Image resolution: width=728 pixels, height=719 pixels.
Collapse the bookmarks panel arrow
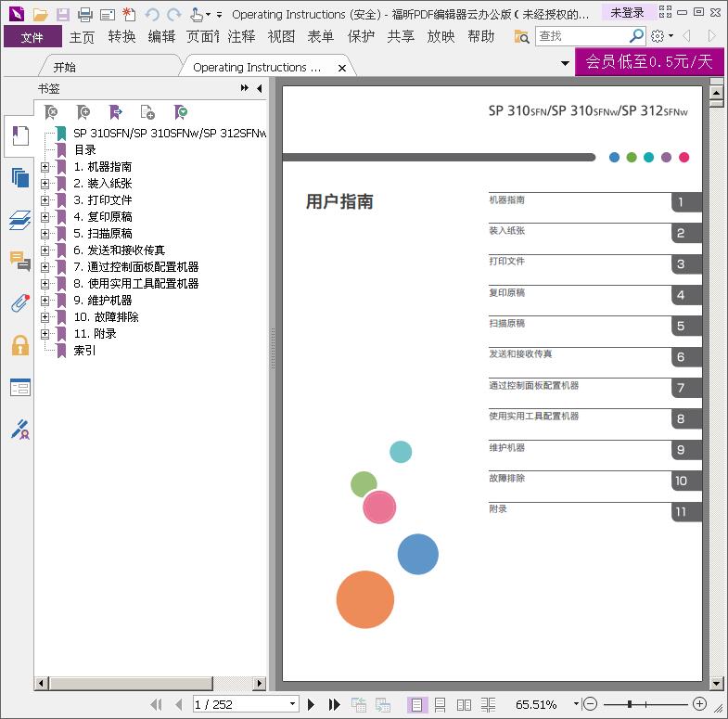coord(259,88)
